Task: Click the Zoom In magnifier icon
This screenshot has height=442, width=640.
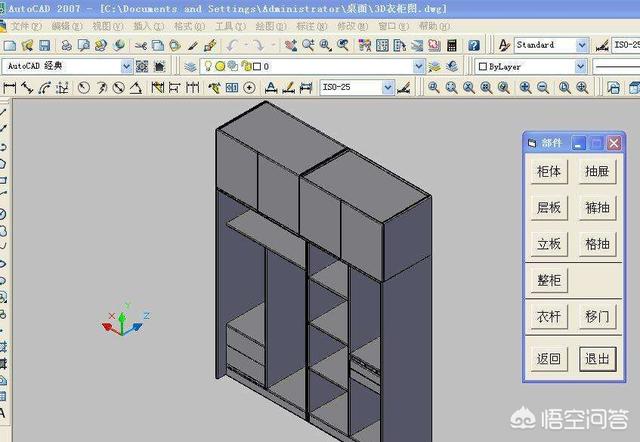Action: 526,87
